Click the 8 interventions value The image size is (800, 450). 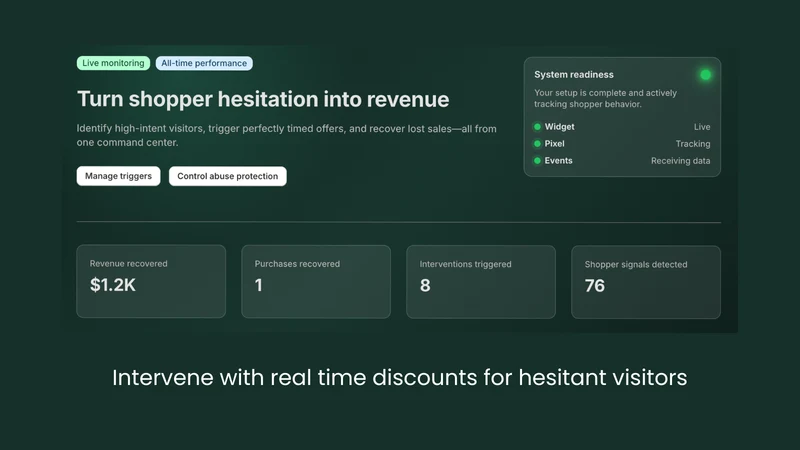pos(425,285)
